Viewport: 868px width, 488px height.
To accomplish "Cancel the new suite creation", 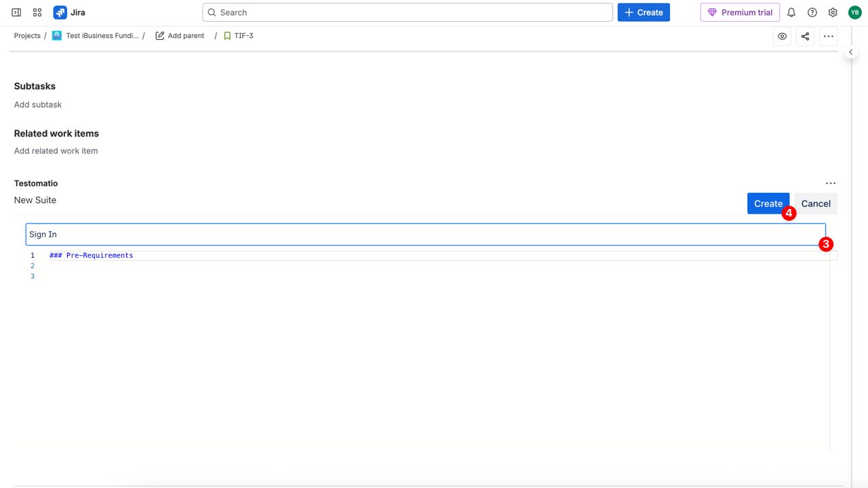I will point(815,204).
